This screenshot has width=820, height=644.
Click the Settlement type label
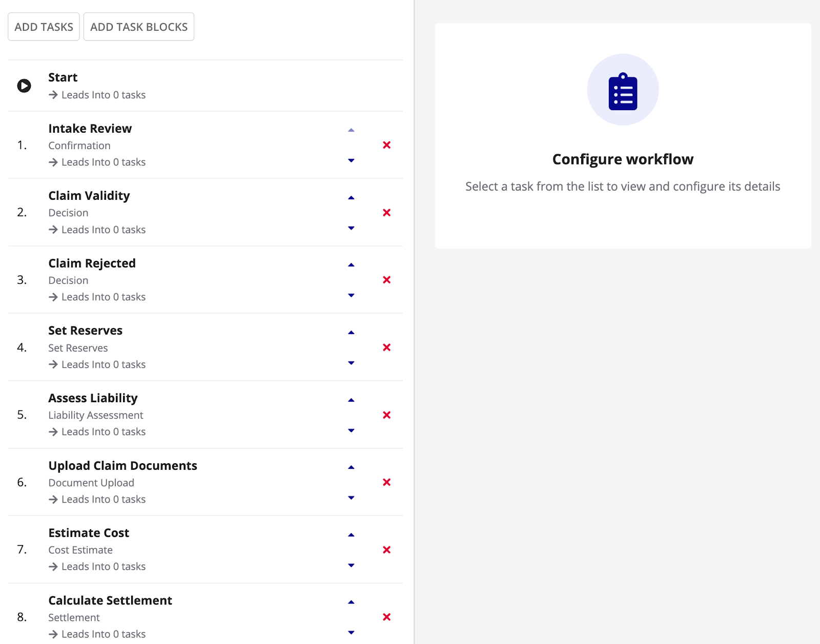click(74, 617)
